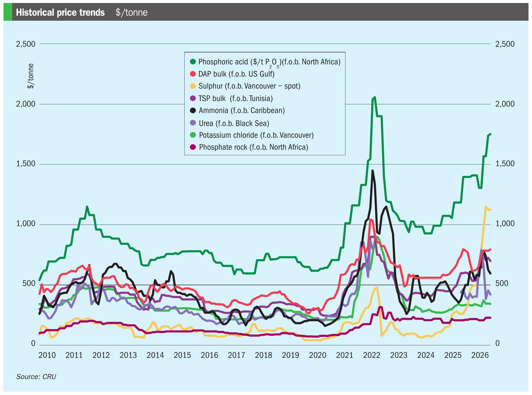Click the 2010 x-axis year label
This screenshot has height=395, width=532.
(x=47, y=355)
